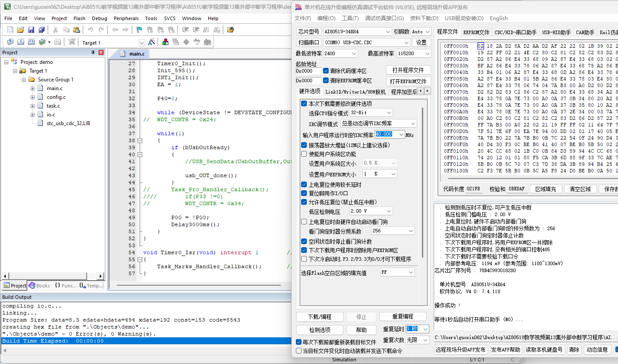Switch to the Link1D/Writer1A/U8W脱机 tab
Viewport: 618px width, 364px height.
point(355,91)
